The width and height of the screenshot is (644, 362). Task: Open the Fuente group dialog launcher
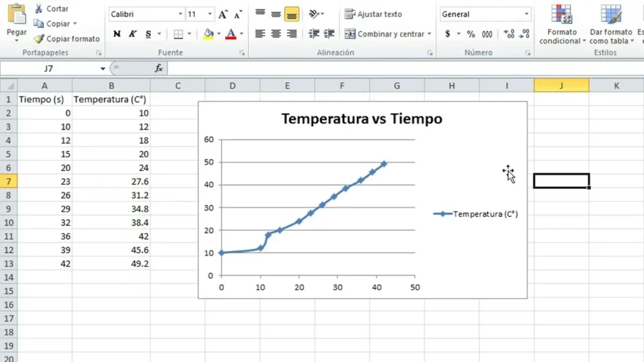coord(242,53)
